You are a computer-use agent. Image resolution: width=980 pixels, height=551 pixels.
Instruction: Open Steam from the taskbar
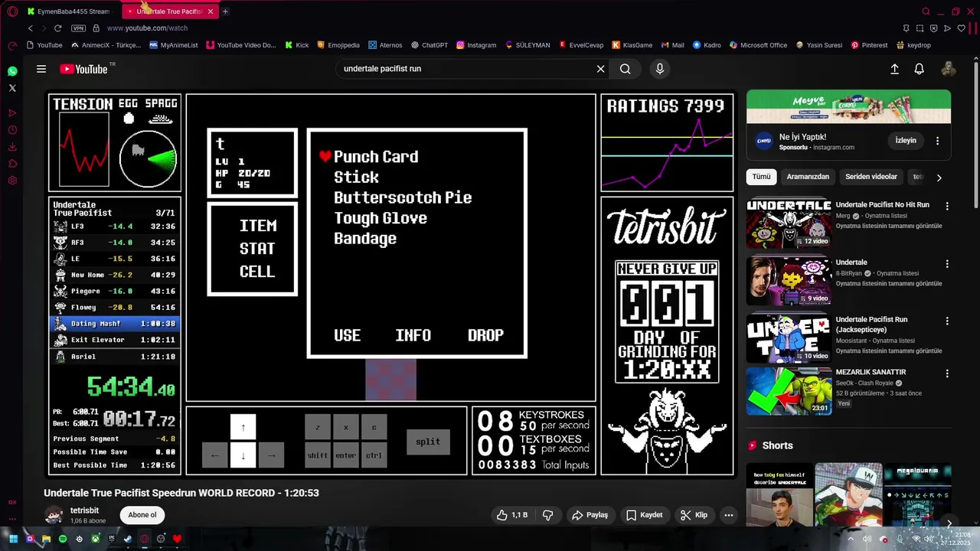(x=128, y=539)
